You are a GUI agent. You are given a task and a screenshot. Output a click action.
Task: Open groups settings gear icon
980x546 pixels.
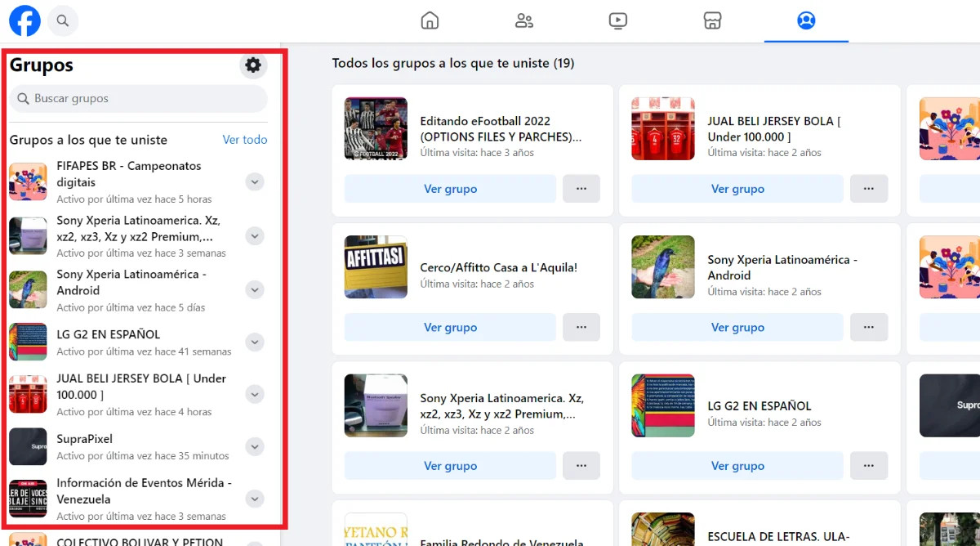point(253,65)
